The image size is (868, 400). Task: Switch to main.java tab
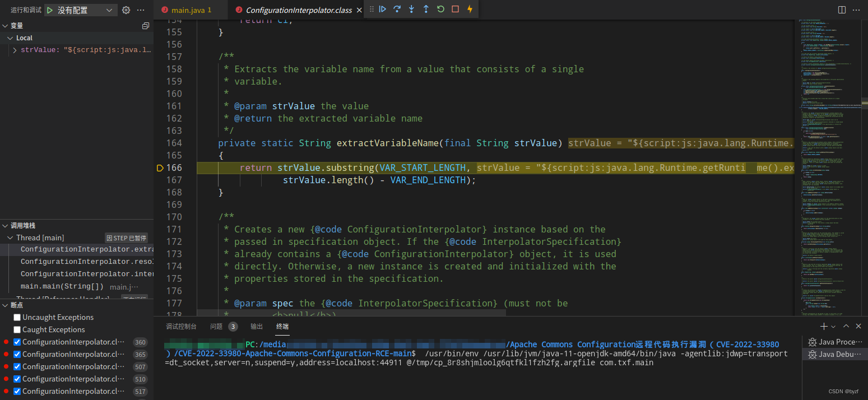(191, 10)
